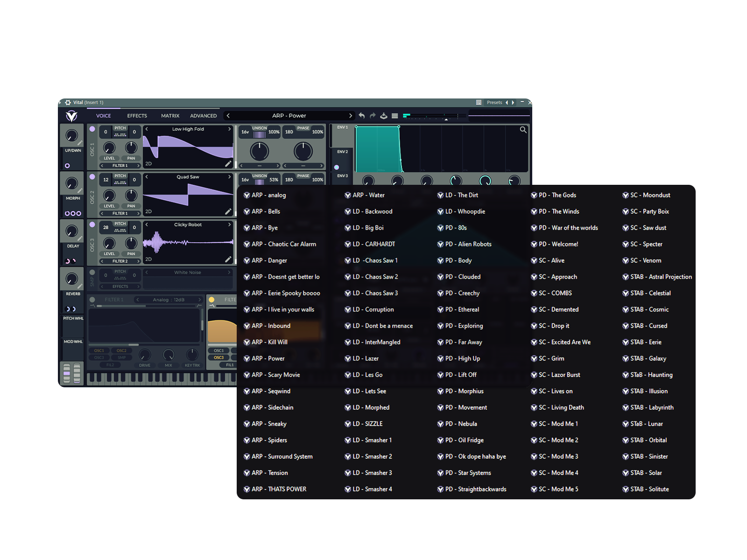Go to next preset after ARP - Power

[x=351, y=116]
